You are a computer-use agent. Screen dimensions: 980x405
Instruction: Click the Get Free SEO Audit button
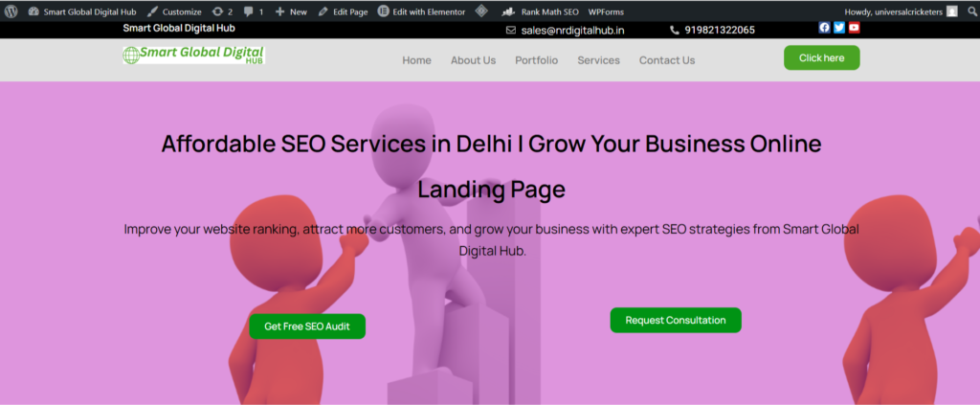(x=307, y=326)
